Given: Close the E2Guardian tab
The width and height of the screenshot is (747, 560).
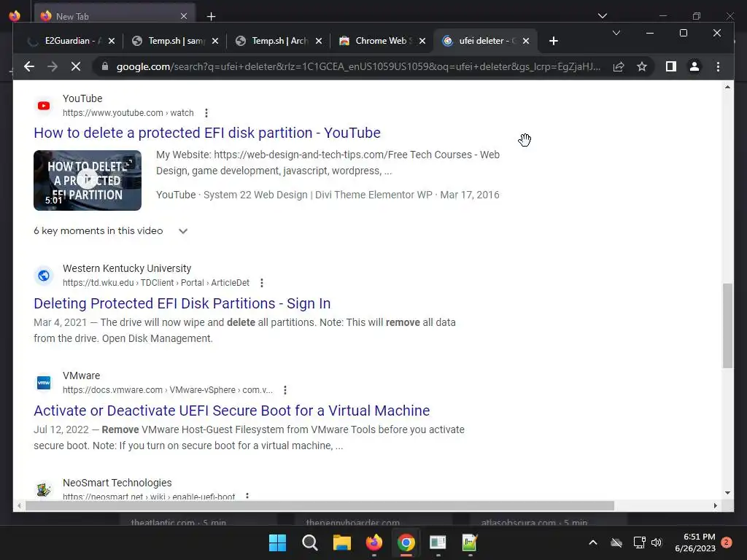Looking at the screenshot, I should (112, 41).
